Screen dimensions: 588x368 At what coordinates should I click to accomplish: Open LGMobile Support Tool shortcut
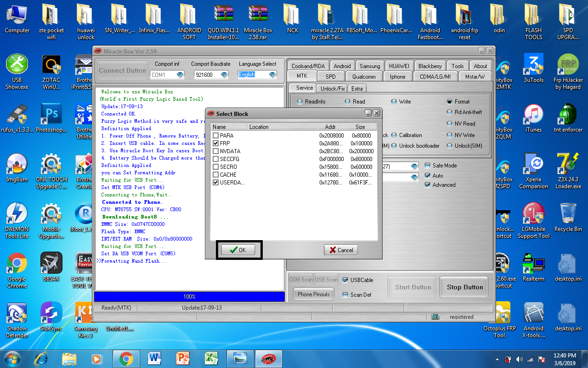pos(533,221)
